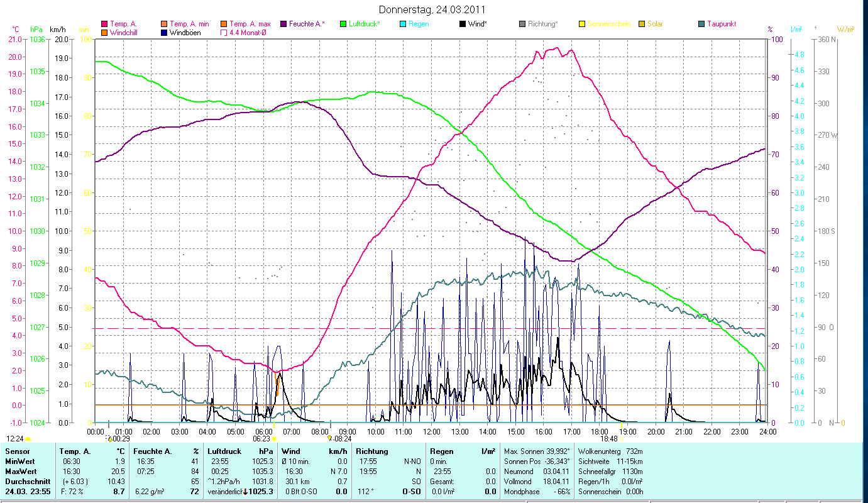This screenshot has width=868, height=503.
Task: Click the cyan Regen legend square
Action: pyautogui.click(x=403, y=24)
